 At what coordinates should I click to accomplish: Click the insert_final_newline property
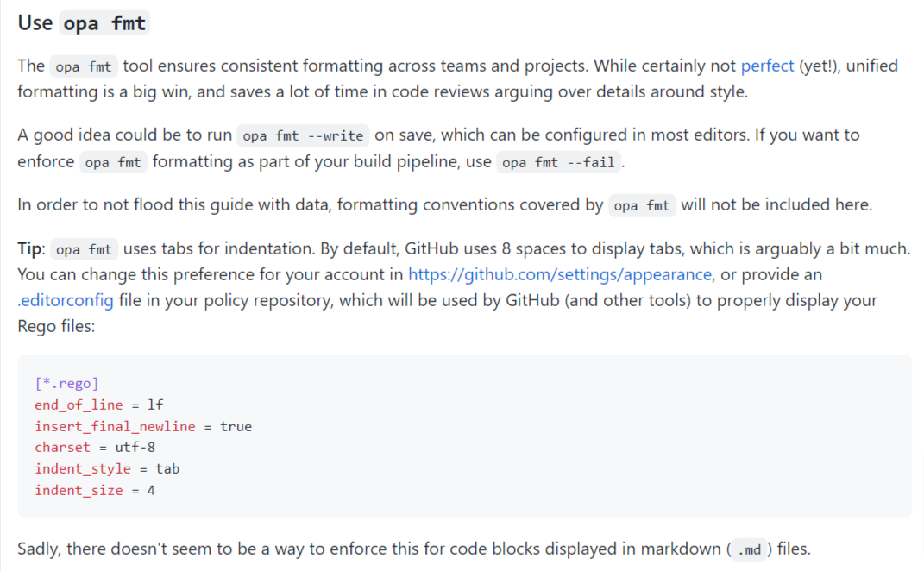coord(115,425)
